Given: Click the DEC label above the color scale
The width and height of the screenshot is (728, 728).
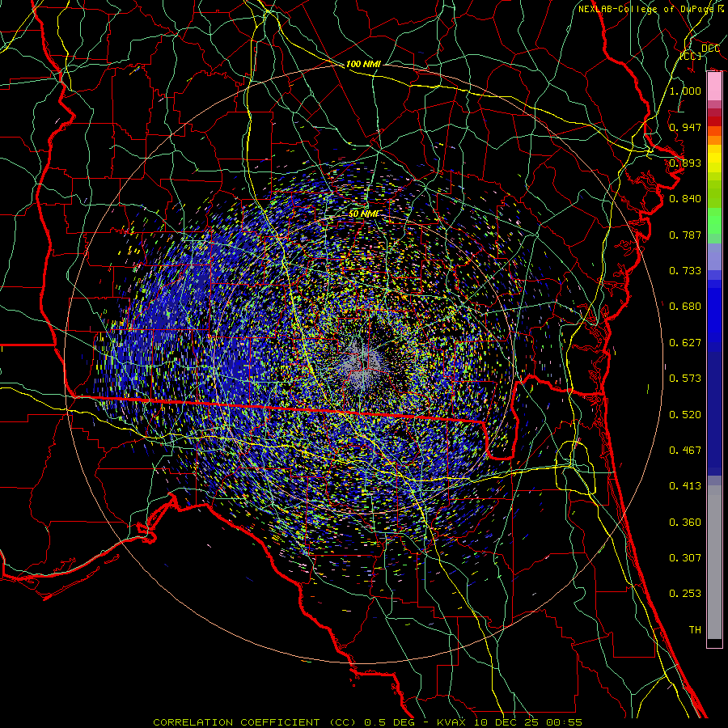Looking at the screenshot, I should pyautogui.click(x=710, y=49).
